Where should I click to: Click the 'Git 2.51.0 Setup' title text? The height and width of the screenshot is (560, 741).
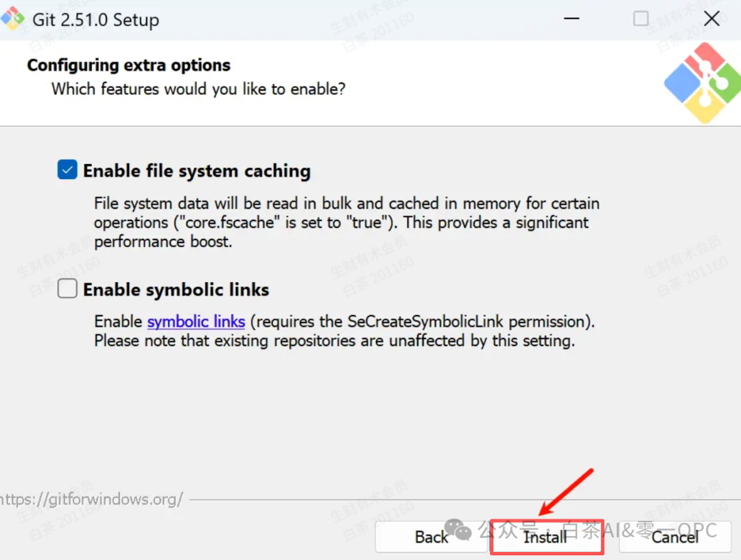point(96,20)
